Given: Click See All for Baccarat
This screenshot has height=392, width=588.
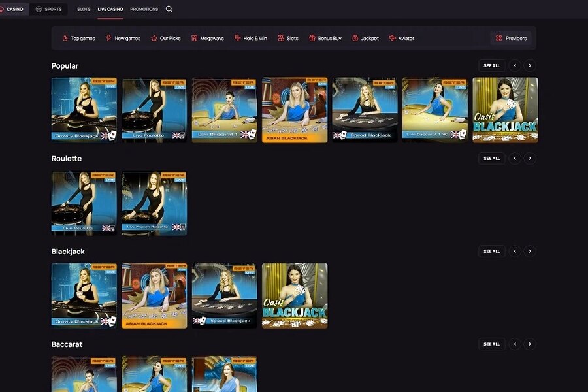Looking at the screenshot, I should coord(491,344).
